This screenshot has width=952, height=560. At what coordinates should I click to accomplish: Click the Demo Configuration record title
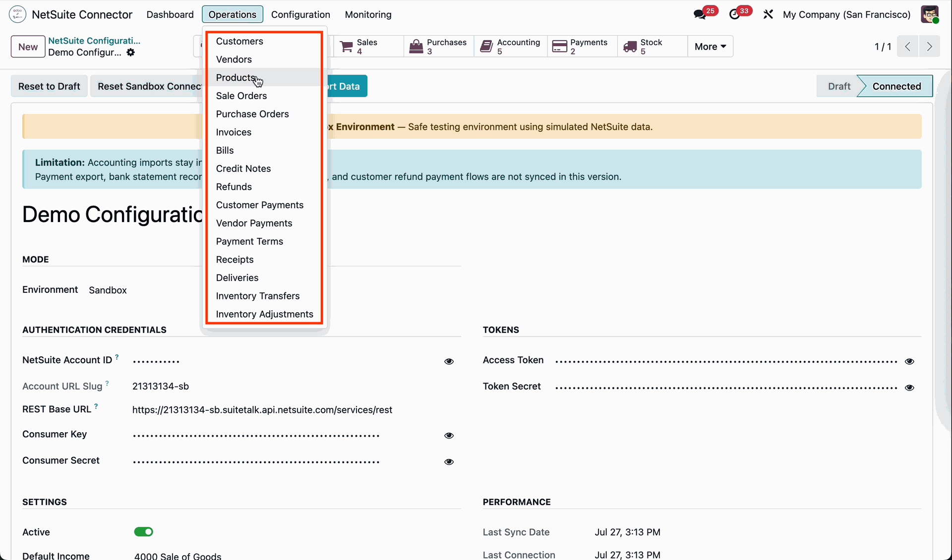pos(113,215)
